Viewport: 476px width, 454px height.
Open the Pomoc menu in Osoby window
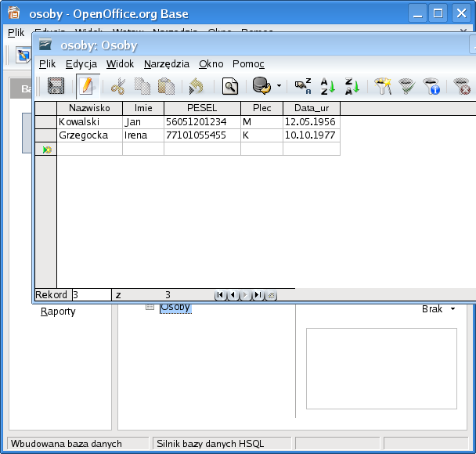(x=248, y=64)
